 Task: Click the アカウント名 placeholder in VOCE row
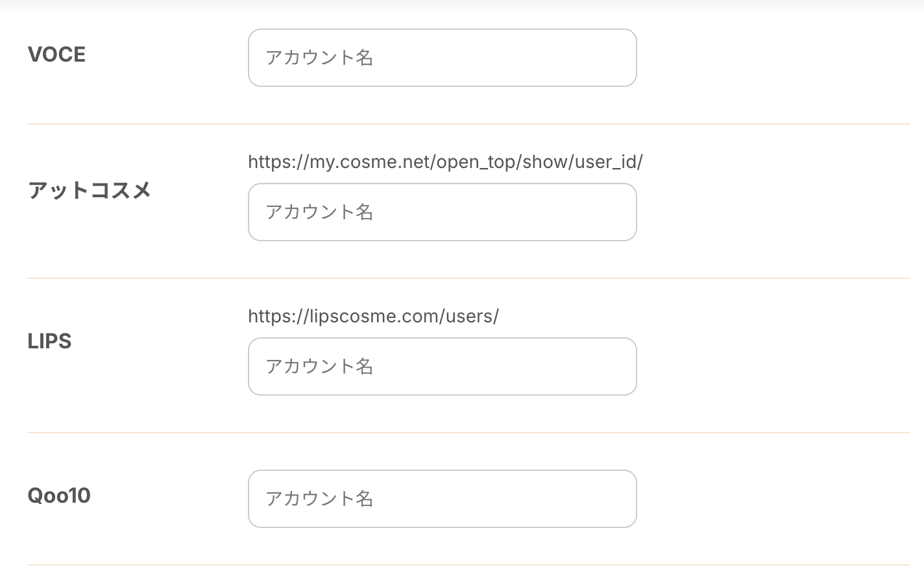click(x=319, y=58)
